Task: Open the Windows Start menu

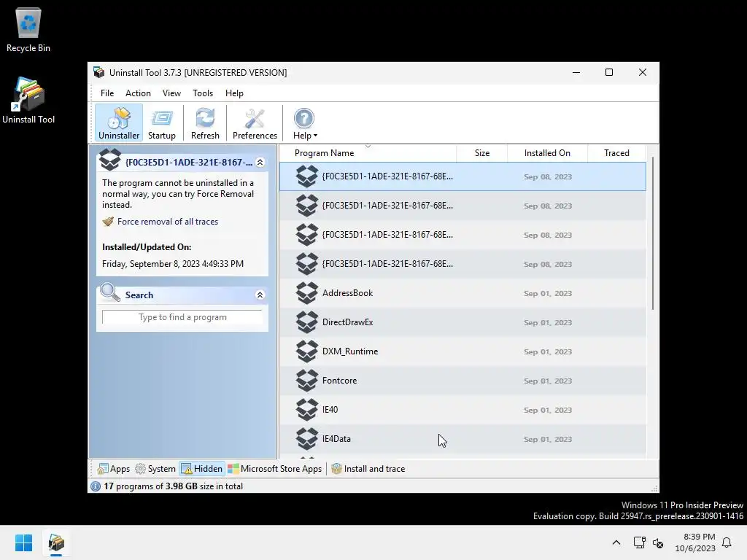Action: (23, 542)
